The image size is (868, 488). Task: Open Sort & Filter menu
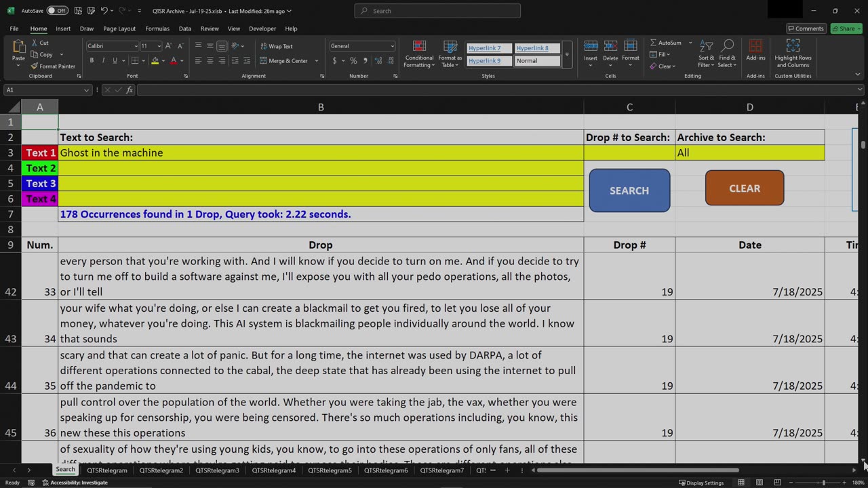(706, 54)
